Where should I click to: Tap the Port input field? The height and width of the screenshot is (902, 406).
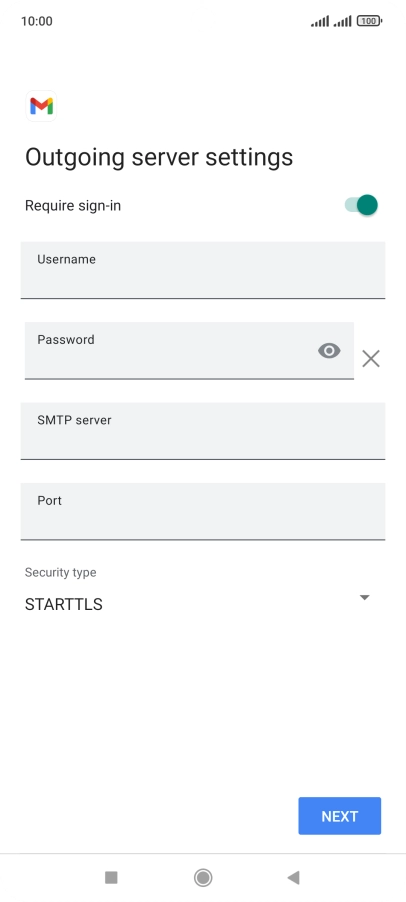[203, 511]
